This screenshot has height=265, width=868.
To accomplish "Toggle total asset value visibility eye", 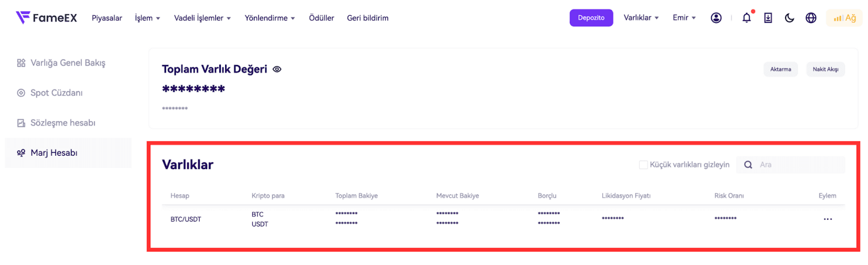I will (277, 70).
